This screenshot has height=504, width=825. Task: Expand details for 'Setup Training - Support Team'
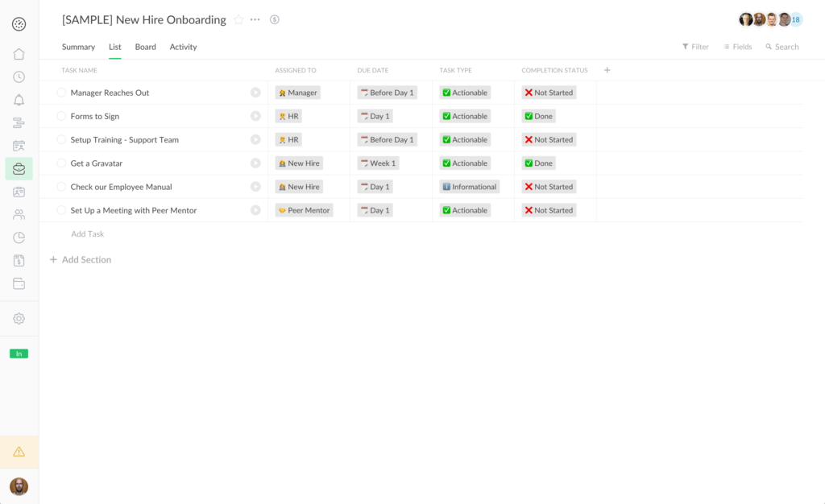[255, 139]
